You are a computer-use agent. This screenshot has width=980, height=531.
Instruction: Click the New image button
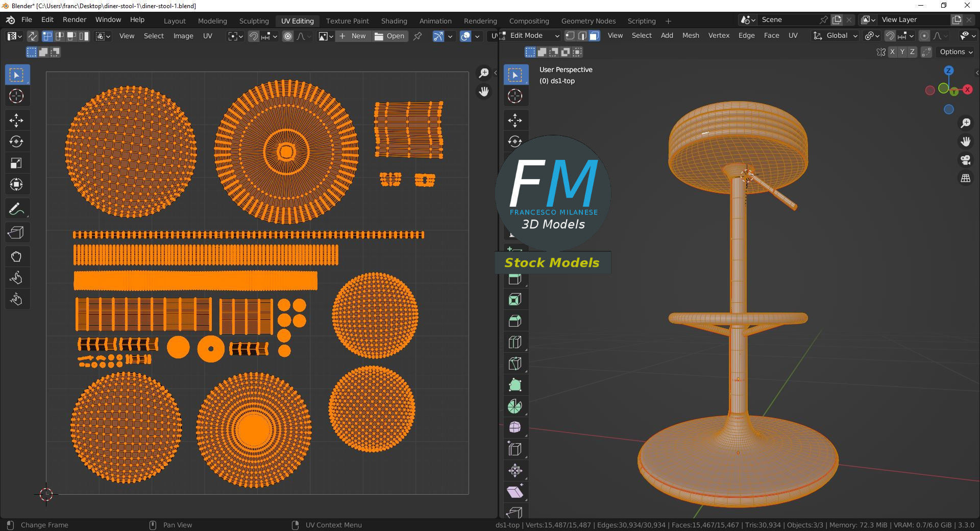tap(353, 36)
